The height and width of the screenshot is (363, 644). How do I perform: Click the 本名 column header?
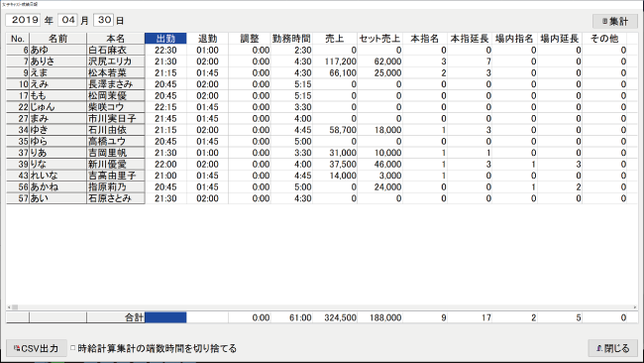(x=116, y=39)
